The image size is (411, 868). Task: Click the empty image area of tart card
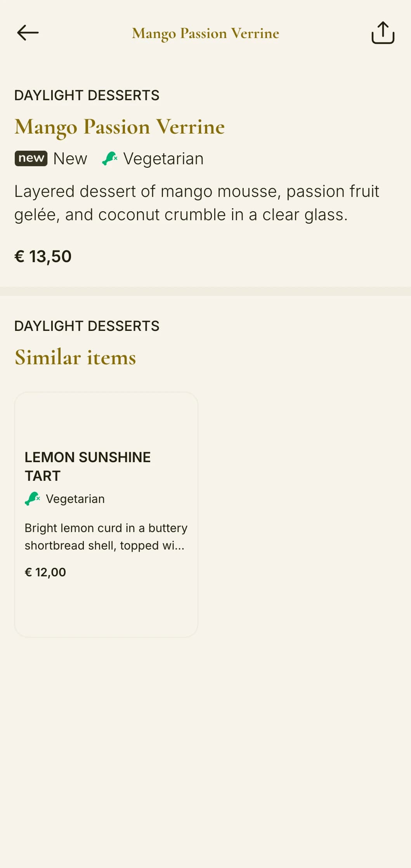[x=106, y=419]
